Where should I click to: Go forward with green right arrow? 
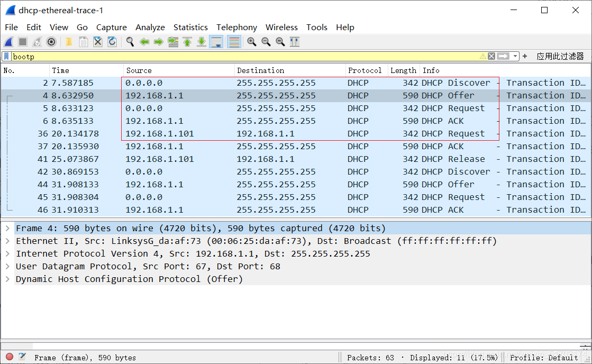coord(159,42)
